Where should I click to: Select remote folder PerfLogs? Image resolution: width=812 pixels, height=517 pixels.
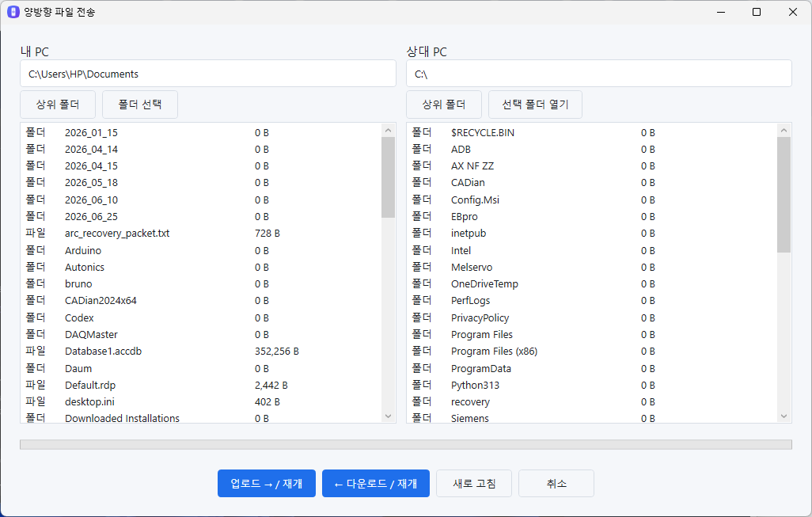point(591,300)
